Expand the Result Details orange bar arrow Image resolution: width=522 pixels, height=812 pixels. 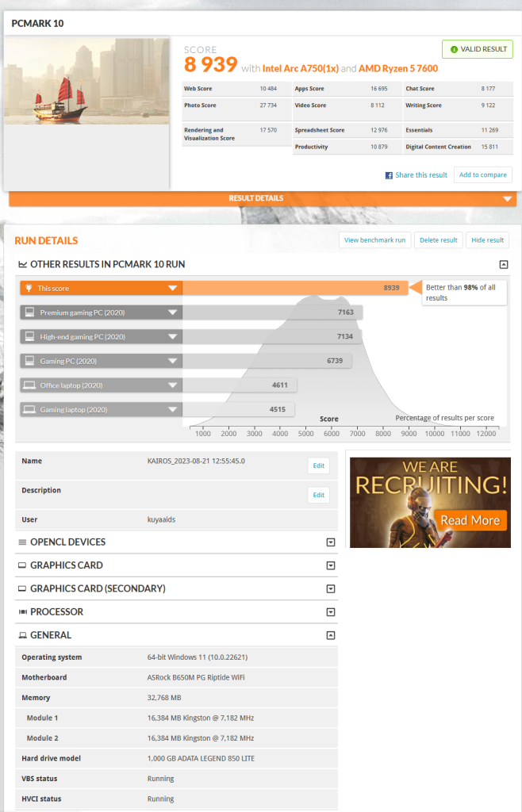(507, 199)
